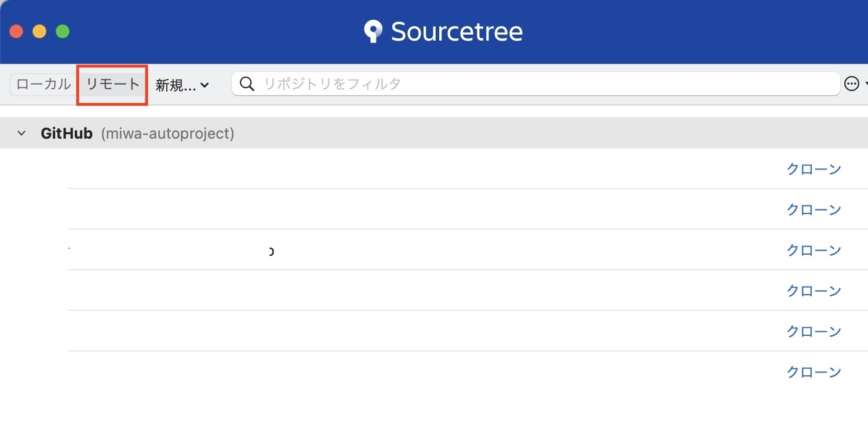The width and height of the screenshot is (868, 424).
Task: Clone the second repository in the list
Action: point(813,209)
